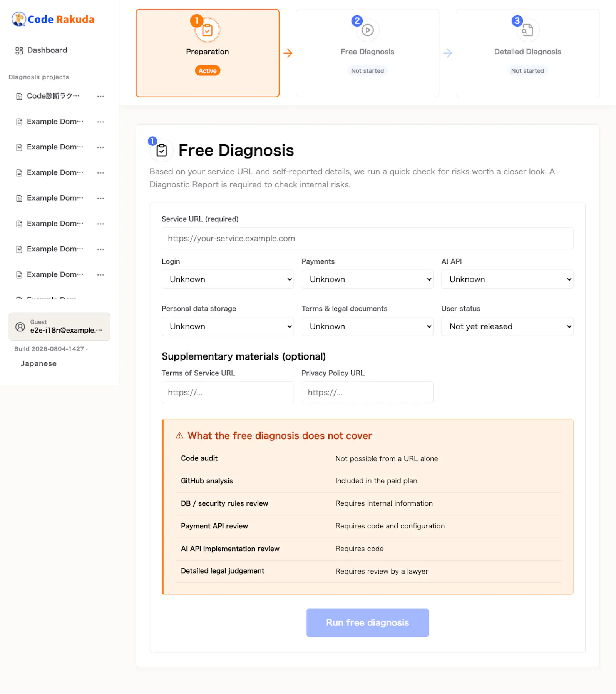Click the clipboard icon beside Free Diagnosis heading
This screenshot has width=616, height=694.
click(162, 150)
